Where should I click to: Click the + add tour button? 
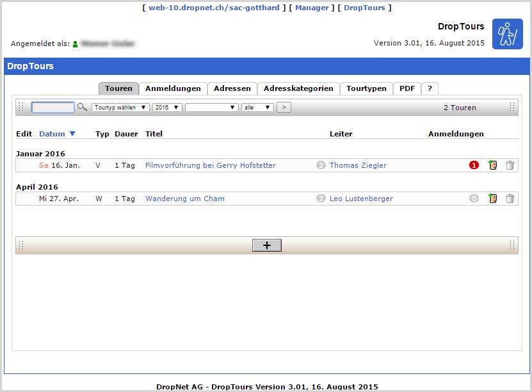[267, 245]
